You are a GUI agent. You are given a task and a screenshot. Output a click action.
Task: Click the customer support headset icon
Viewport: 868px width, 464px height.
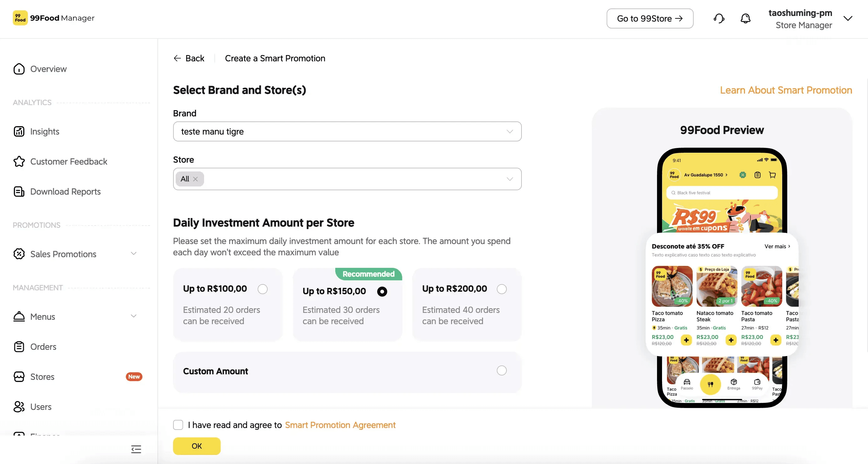719,18
